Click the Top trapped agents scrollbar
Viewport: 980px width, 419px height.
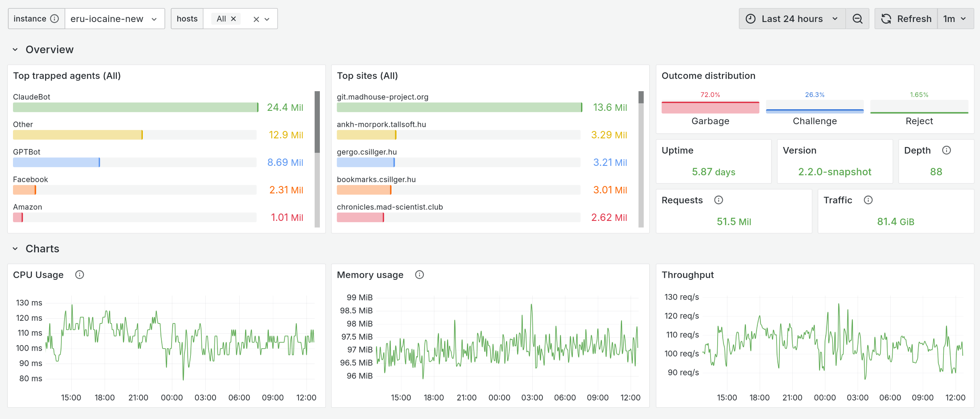[x=317, y=122]
